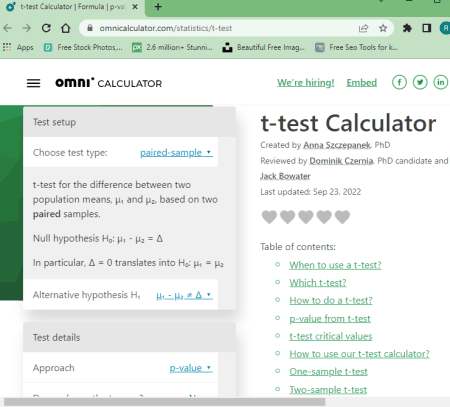Open the Extensions puzzle icon
This screenshot has height=407, width=450.
407,28
